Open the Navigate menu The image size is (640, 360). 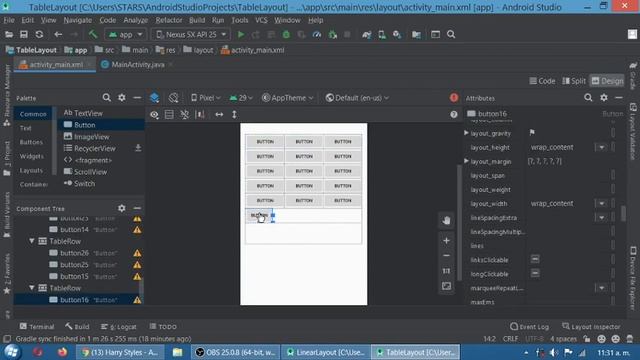click(78, 20)
